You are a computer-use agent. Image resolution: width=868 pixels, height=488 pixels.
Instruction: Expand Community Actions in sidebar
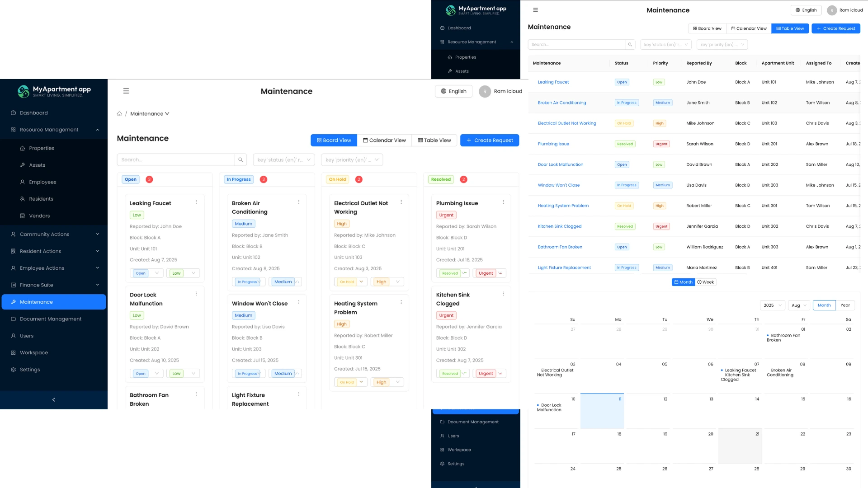54,235
